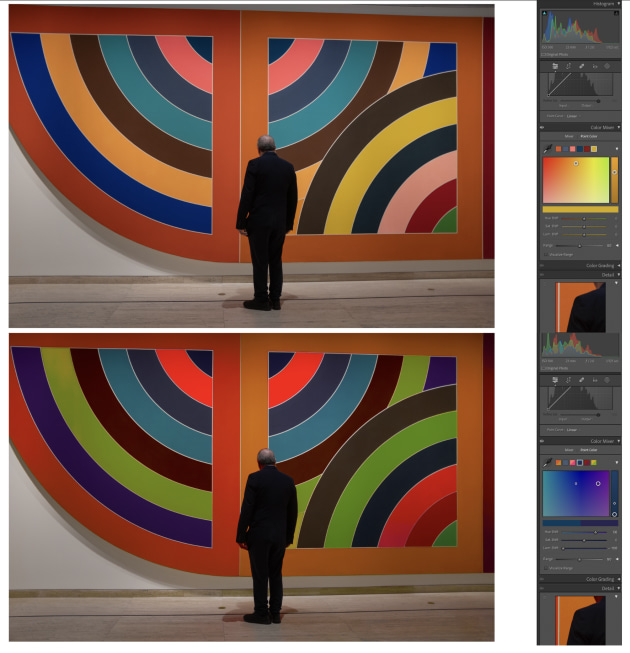Expand the upper Range disclosure triangle

(x=617, y=246)
